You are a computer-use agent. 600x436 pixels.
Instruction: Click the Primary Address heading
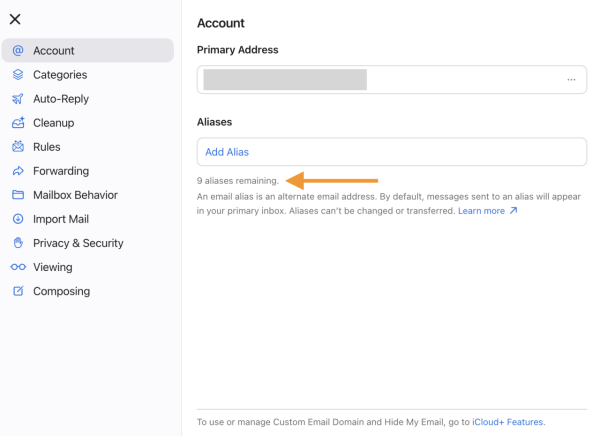[238, 50]
